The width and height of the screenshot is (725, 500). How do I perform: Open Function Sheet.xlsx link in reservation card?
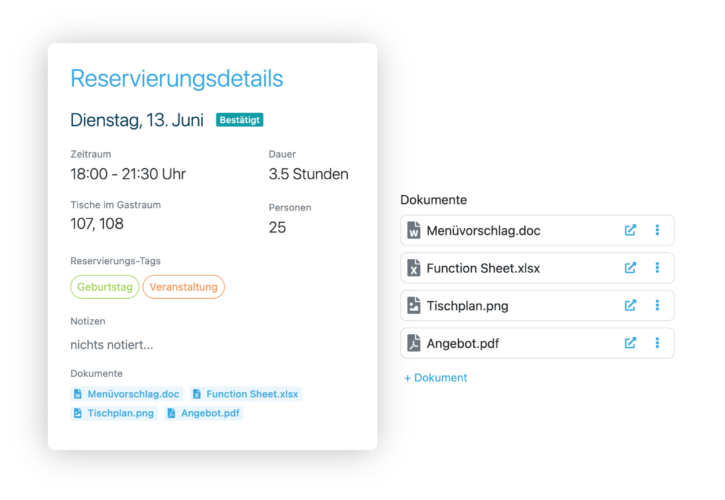[x=245, y=394]
